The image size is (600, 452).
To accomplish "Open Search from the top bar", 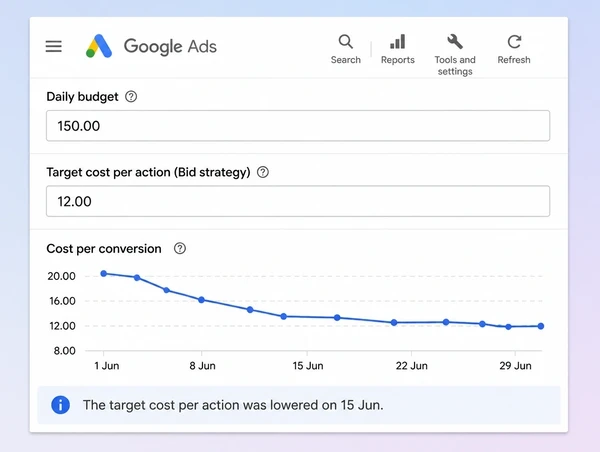I will tap(346, 50).
